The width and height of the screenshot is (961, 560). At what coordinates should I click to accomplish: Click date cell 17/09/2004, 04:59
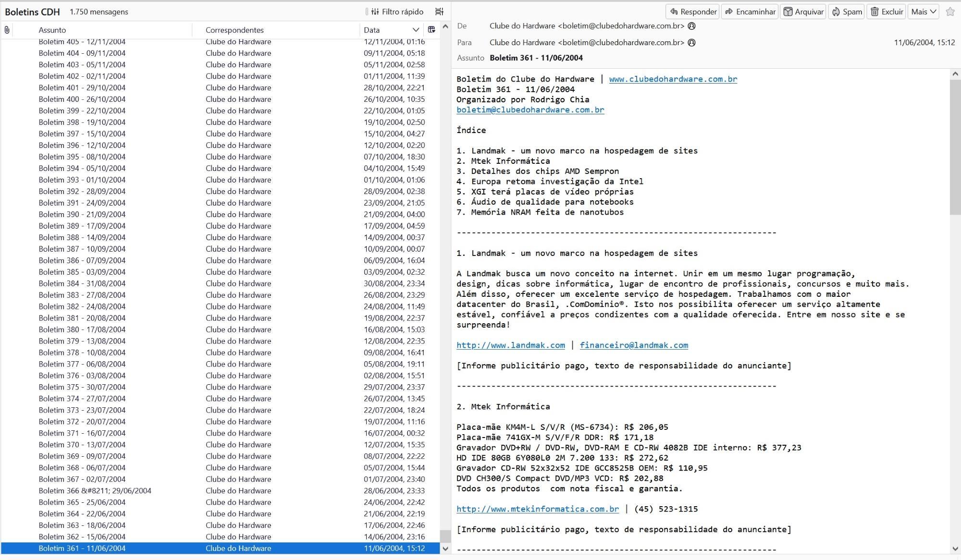(394, 226)
